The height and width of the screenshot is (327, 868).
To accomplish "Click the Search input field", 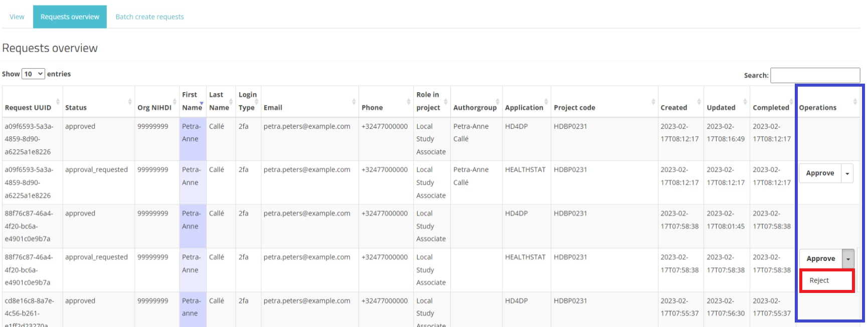I will tap(815, 75).
